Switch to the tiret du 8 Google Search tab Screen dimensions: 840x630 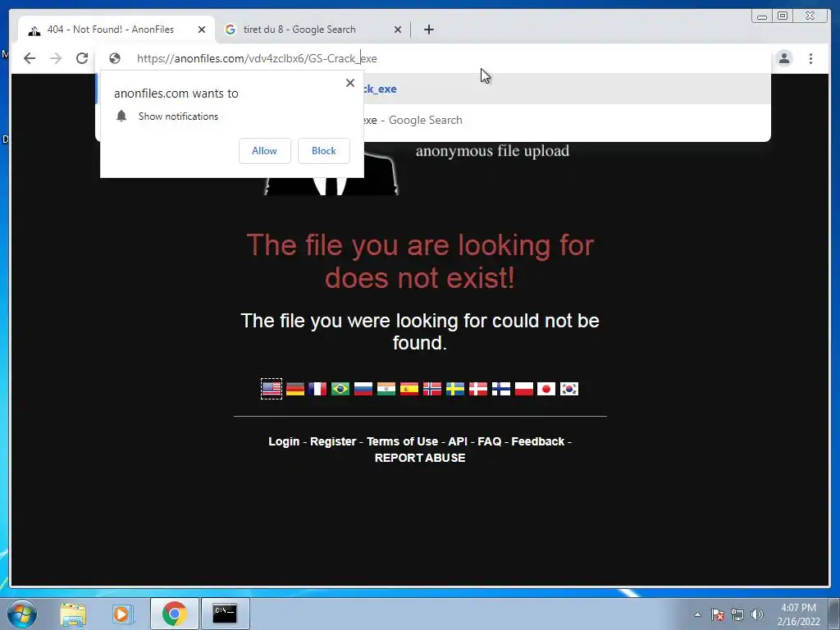[x=313, y=30]
